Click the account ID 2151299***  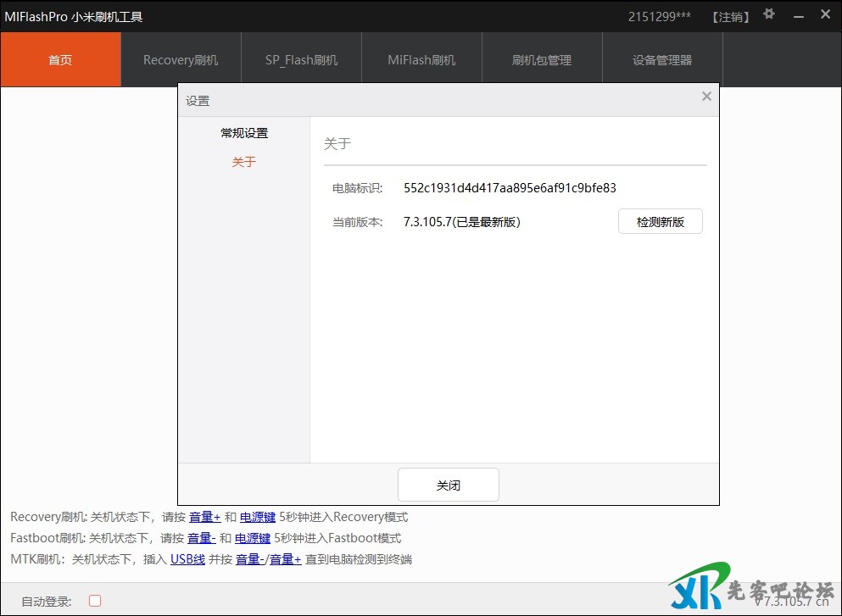point(659,17)
